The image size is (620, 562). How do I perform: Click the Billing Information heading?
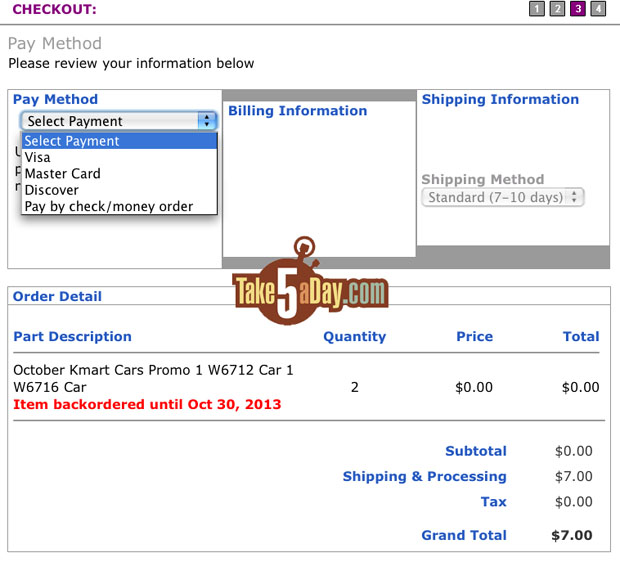(x=298, y=111)
